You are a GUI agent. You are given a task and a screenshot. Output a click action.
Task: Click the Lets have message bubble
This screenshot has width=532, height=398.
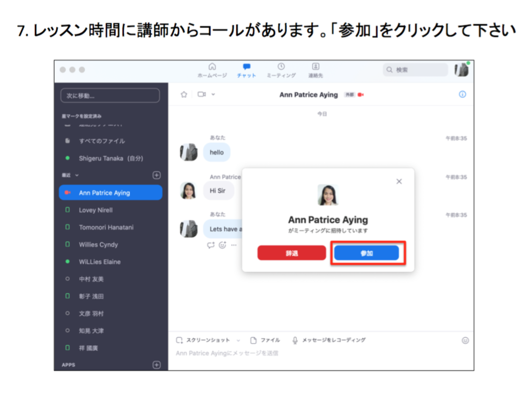(223, 229)
